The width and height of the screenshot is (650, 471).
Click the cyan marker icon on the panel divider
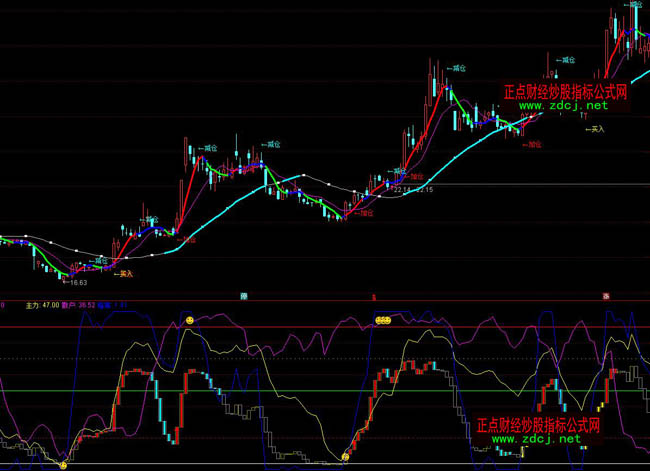click(245, 297)
